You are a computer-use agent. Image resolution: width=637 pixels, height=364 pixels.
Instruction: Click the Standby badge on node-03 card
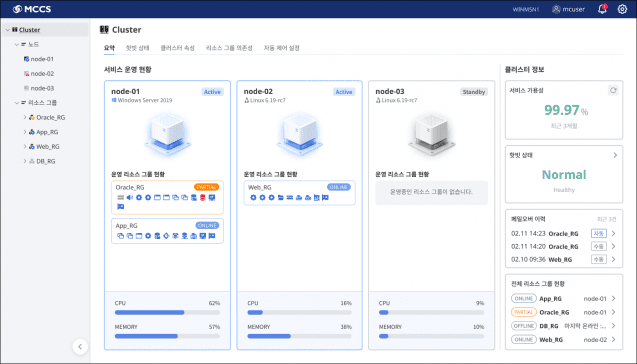[474, 92]
